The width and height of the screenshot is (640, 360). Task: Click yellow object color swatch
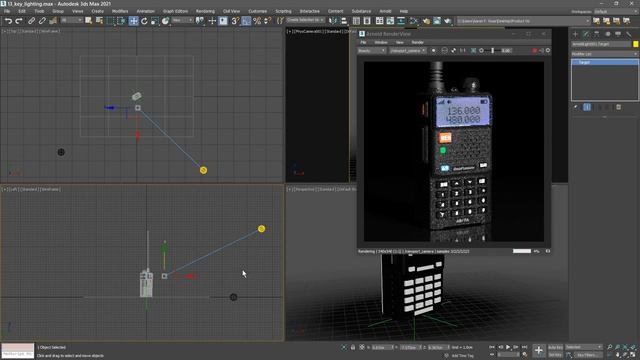click(x=636, y=44)
